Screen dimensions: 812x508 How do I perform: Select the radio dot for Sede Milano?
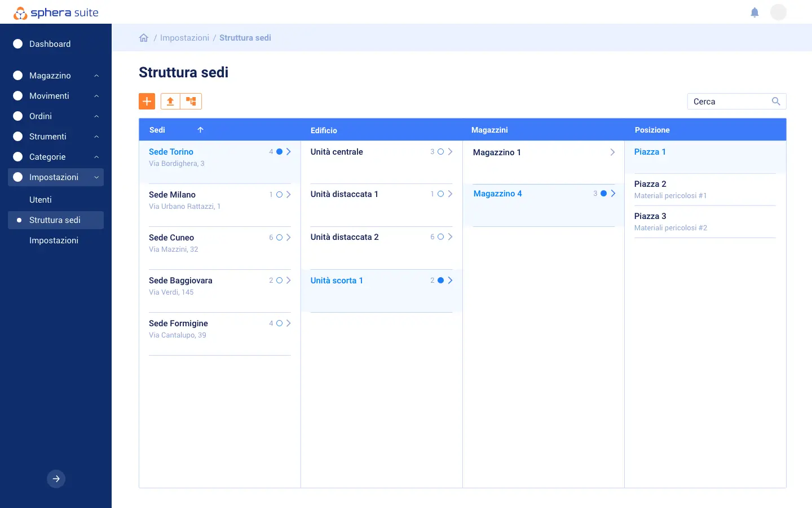coord(279,195)
